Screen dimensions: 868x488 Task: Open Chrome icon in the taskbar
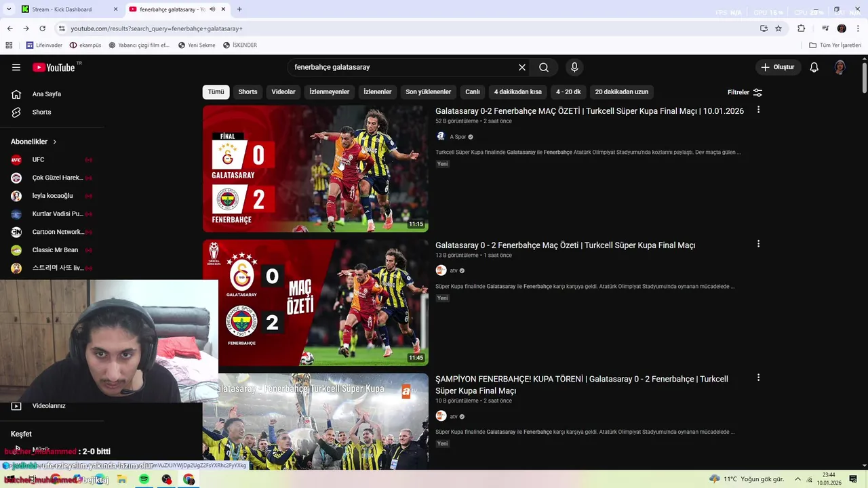coord(189,479)
